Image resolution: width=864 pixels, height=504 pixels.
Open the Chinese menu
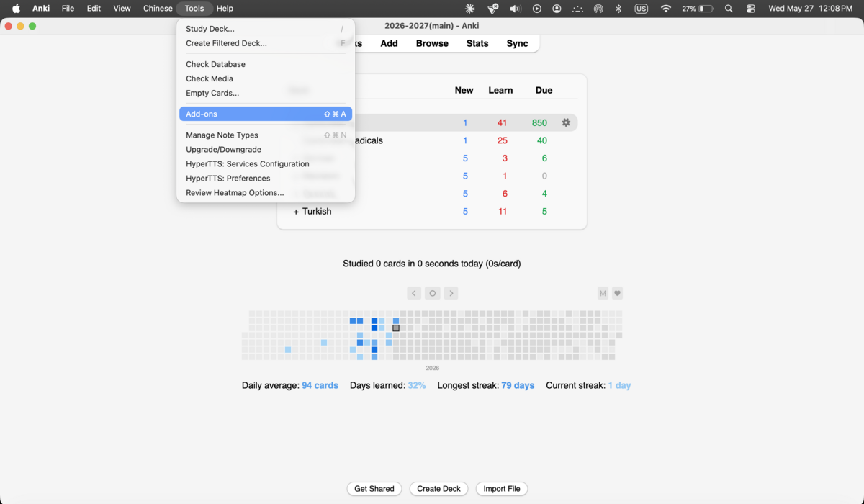158,9
